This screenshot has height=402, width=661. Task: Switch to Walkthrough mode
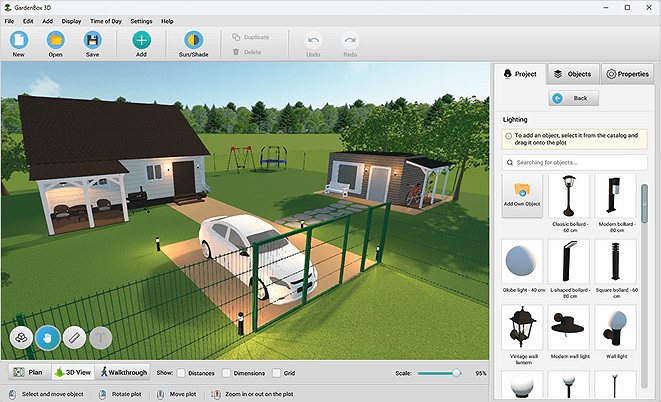pyautogui.click(x=123, y=372)
